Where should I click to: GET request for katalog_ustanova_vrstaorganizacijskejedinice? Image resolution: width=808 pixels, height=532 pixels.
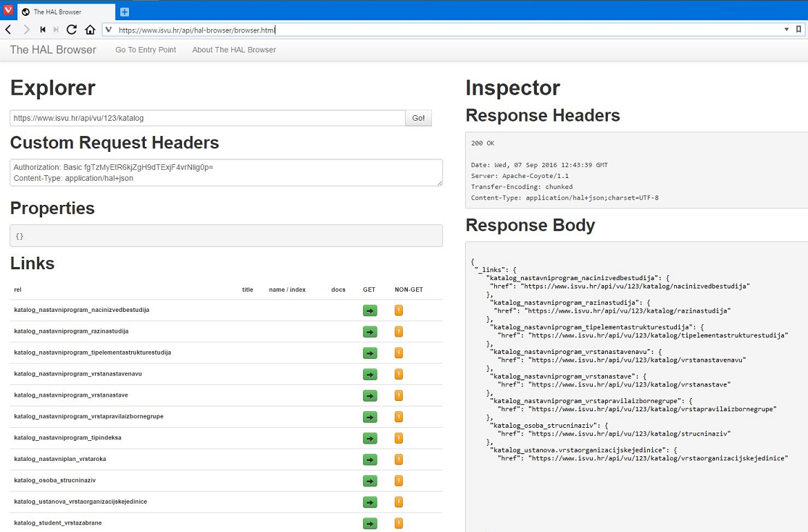[x=370, y=502]
